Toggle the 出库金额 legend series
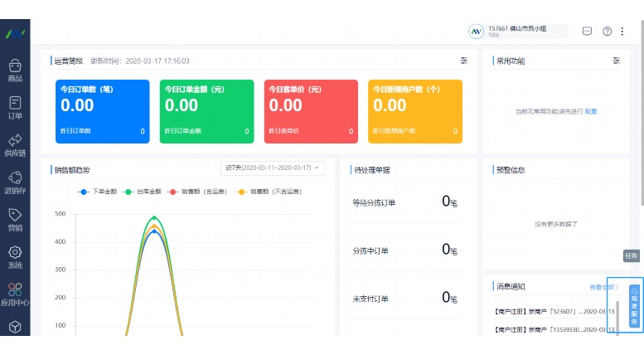This screenshot has width=644, height=355. tap(142, 192)
